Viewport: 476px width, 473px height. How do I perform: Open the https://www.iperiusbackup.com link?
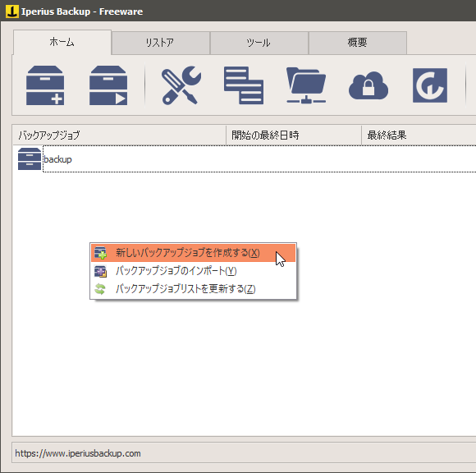click(x=78, y=453)
